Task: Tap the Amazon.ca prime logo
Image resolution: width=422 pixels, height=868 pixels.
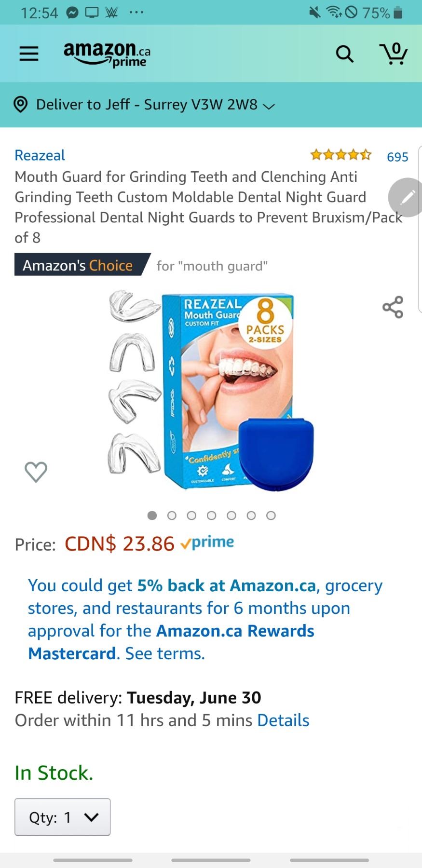Action: 107,54
